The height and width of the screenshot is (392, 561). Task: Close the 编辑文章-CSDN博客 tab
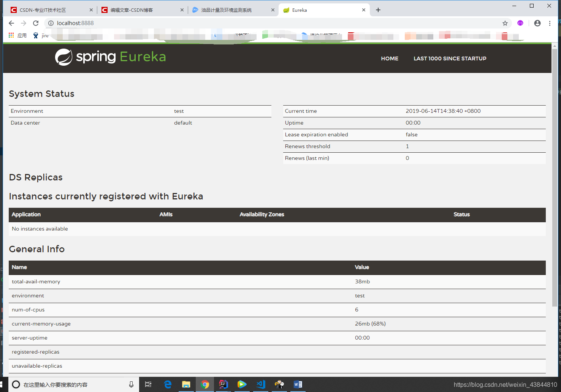[182, 10]
